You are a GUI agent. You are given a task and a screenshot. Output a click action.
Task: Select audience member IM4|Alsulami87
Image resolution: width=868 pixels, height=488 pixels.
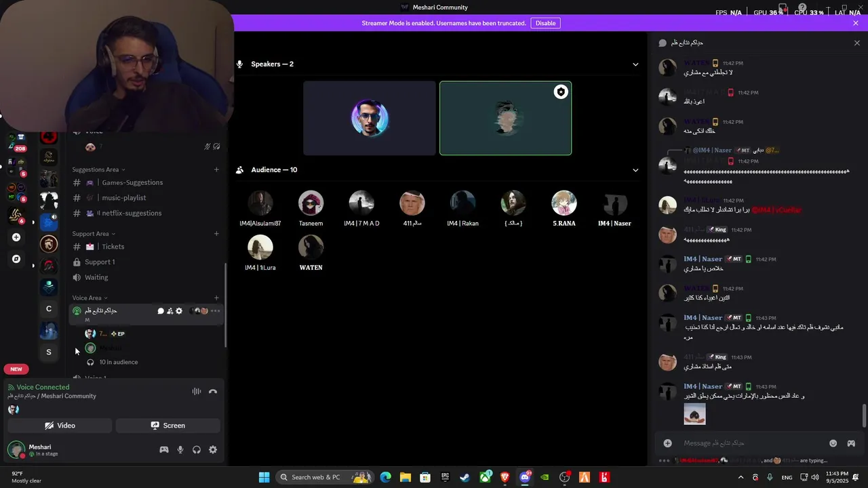[260, 209]
